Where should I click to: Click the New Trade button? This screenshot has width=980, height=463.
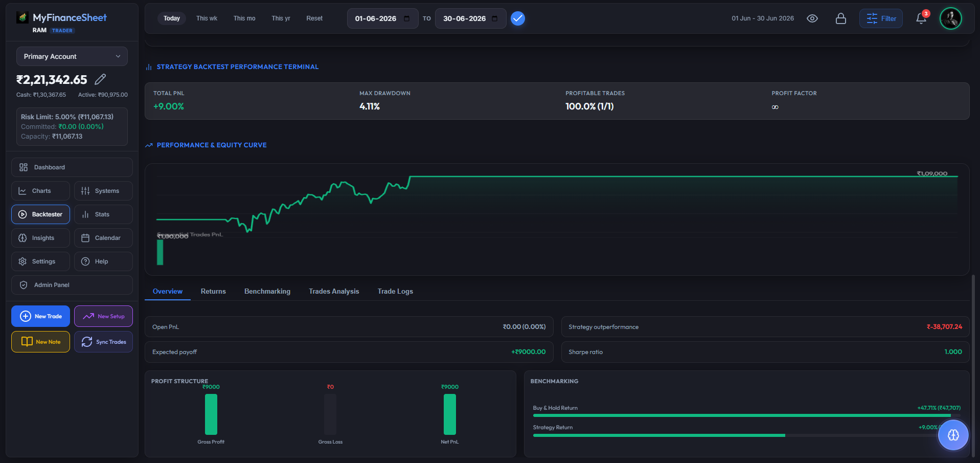coord(40,316)
